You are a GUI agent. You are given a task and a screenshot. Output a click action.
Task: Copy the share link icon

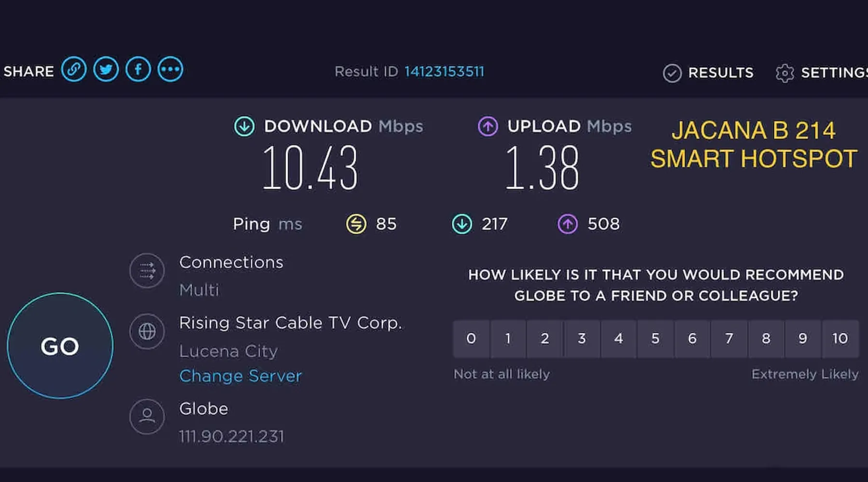tap(74, 69)
